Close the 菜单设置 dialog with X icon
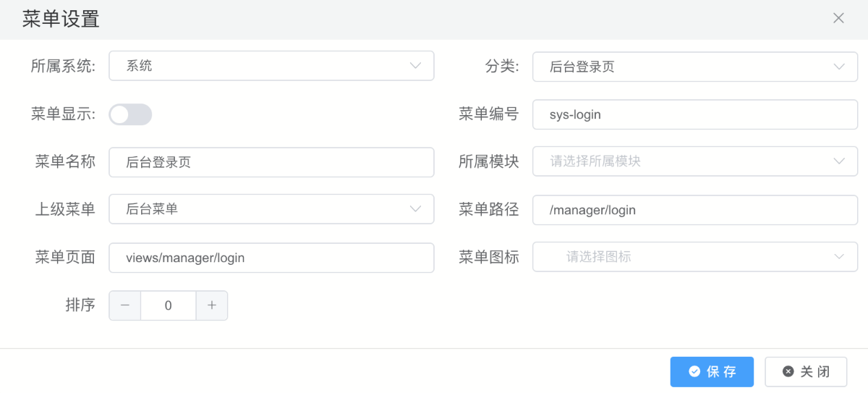This screenshot has height=393, width=868. pyautogui.click(x=838, y=18)
